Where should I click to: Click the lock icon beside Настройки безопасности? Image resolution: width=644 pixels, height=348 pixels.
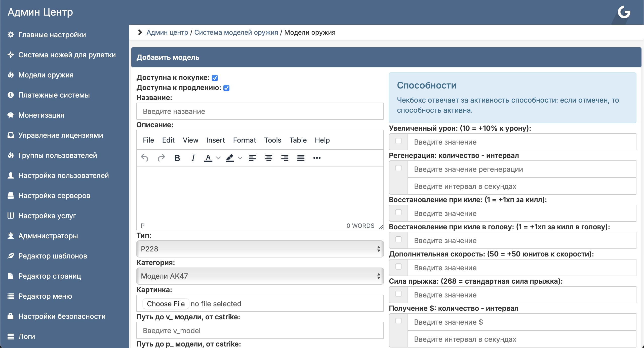tap(11, 316)
